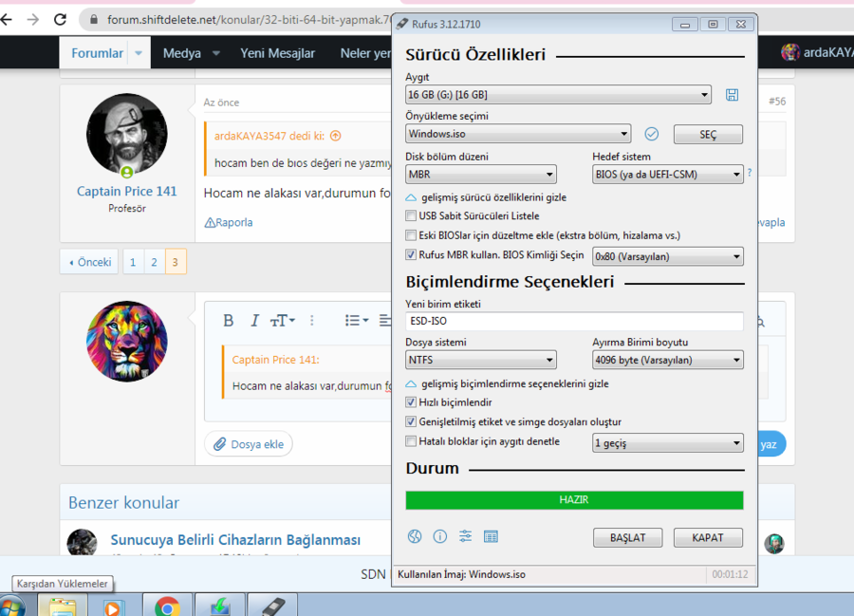Image resolution: width=854 pixels, height=616 pixels.
Task: Go to forum page 1
Action: [x=133, y=262]
